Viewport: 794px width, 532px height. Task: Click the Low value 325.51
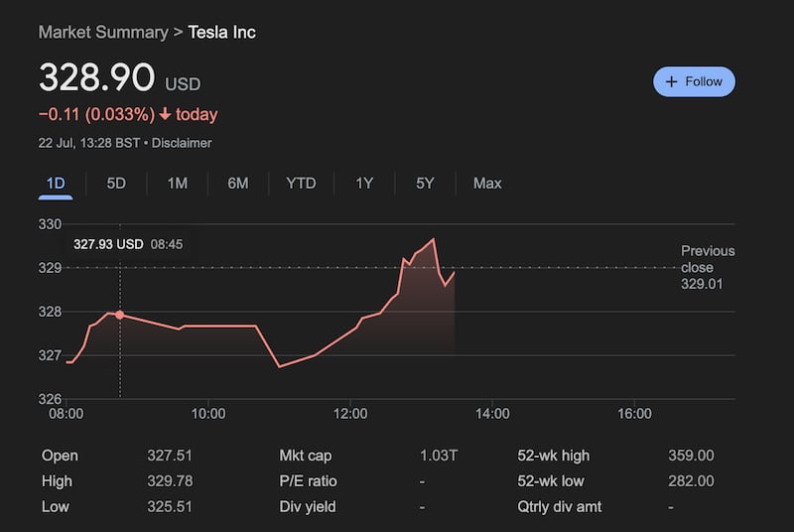pos(170,507)
